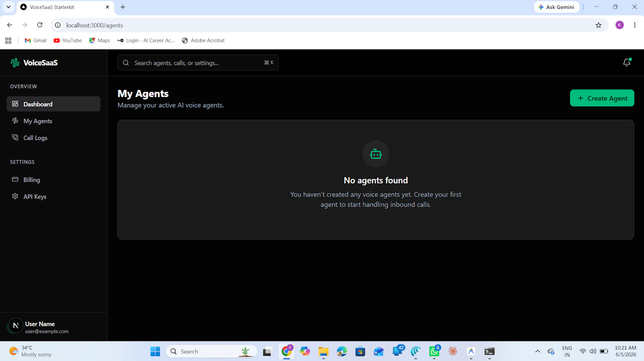The image size is (644, 361).
Task: Click the Billing card icon
Action: pyautogui.click(x=15, y=179)
